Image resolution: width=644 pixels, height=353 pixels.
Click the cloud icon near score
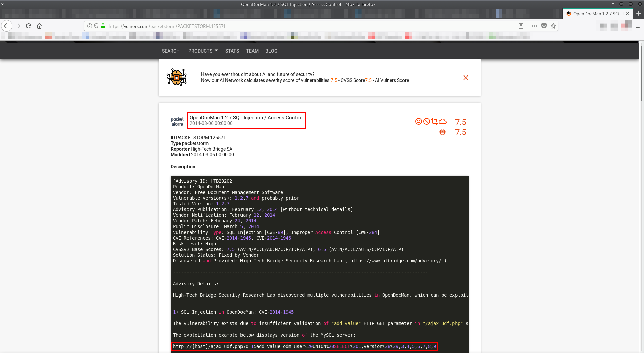443,121
